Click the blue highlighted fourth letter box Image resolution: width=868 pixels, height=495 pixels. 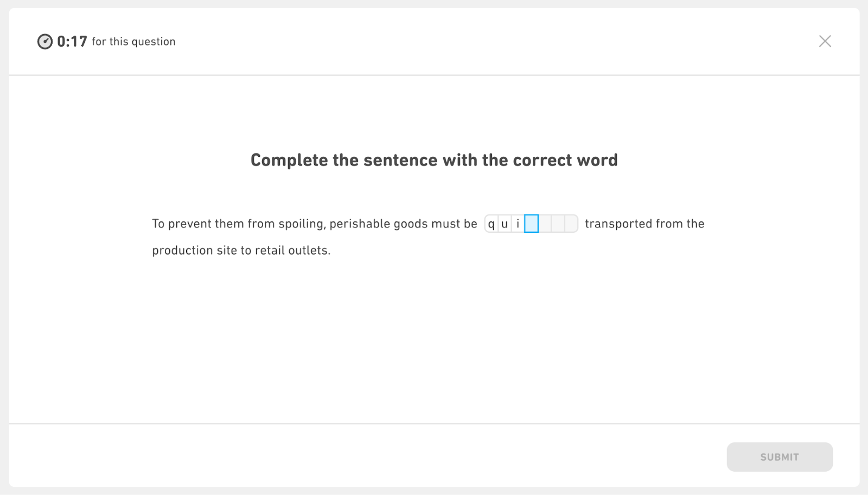(532, 224)
